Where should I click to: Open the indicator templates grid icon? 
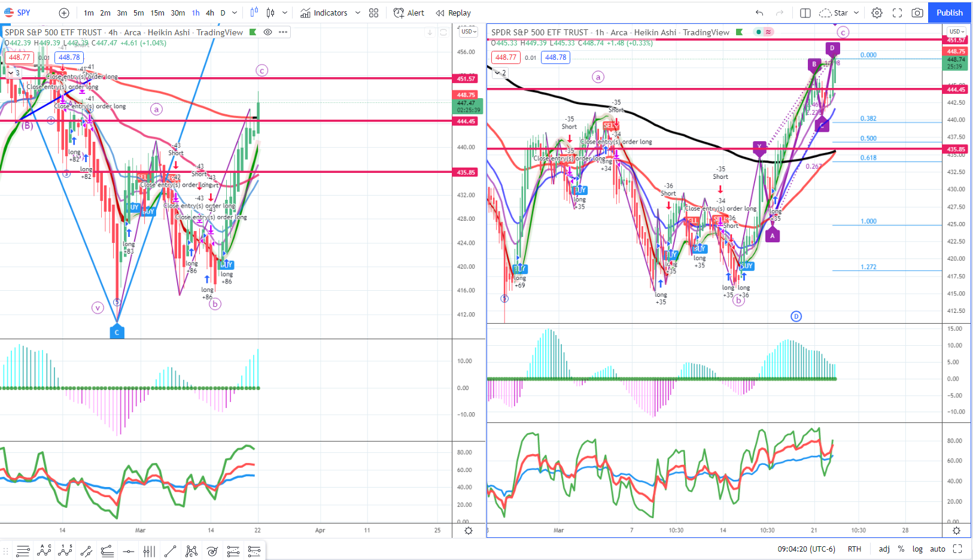[374, 13]
